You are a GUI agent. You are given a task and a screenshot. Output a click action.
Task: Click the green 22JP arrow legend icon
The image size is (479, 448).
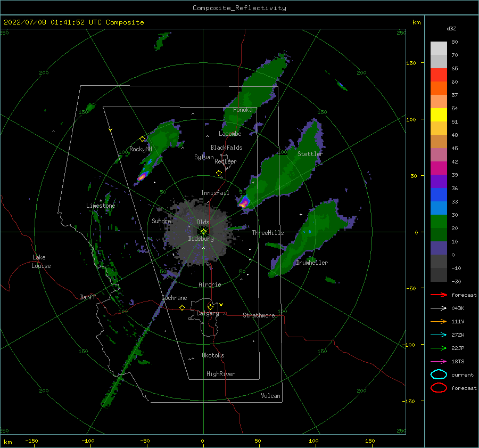click(439, 348)
